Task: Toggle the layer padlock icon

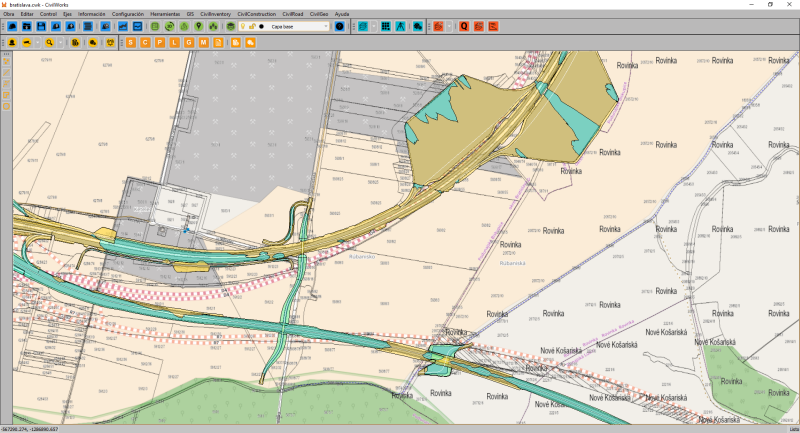Action: [251, 26]
